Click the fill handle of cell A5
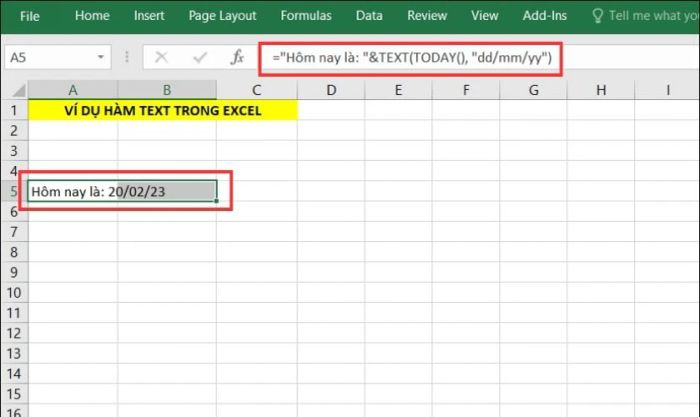Screen dimensions: 700x417 point(217,201)
